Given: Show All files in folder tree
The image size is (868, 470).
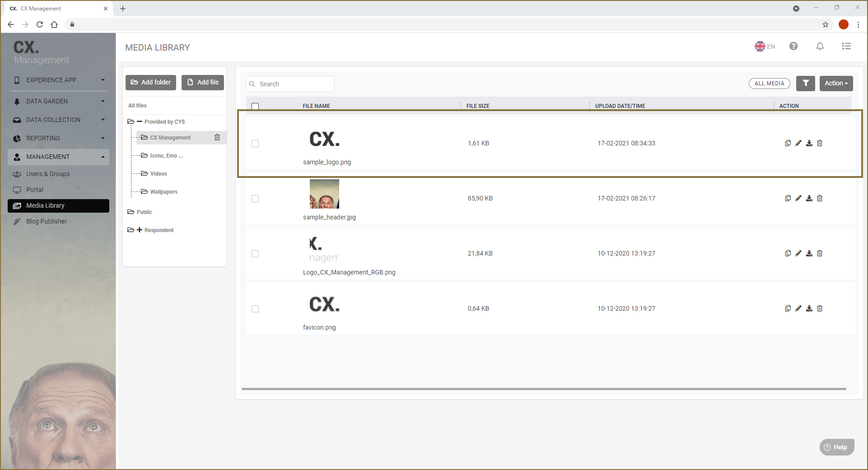Looking at the screenshot, I should coord(137,106).
